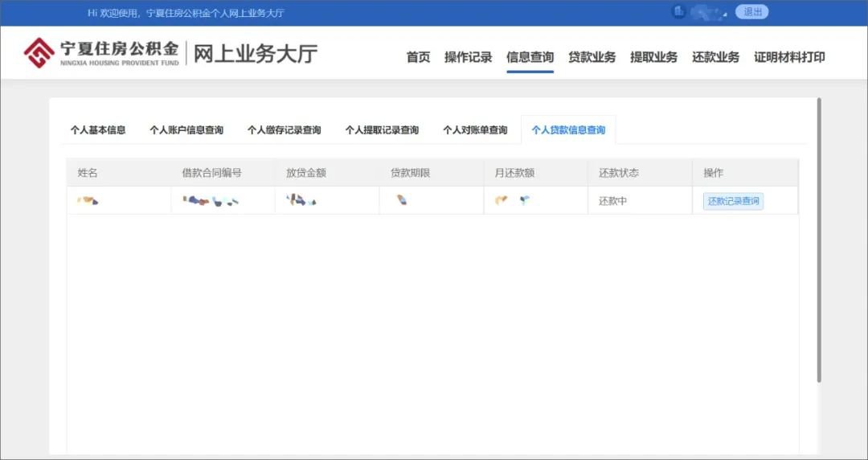Select the 个人贷款信息查询 tab
Viewport: 868px width, 460px height.
tap(568, 130)
